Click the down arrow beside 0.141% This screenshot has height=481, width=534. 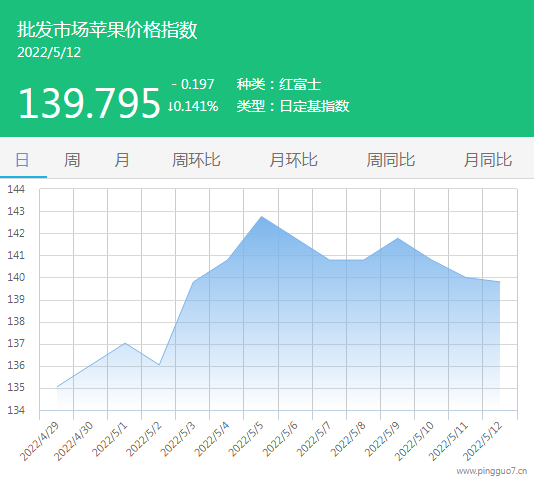pos(170,107)
